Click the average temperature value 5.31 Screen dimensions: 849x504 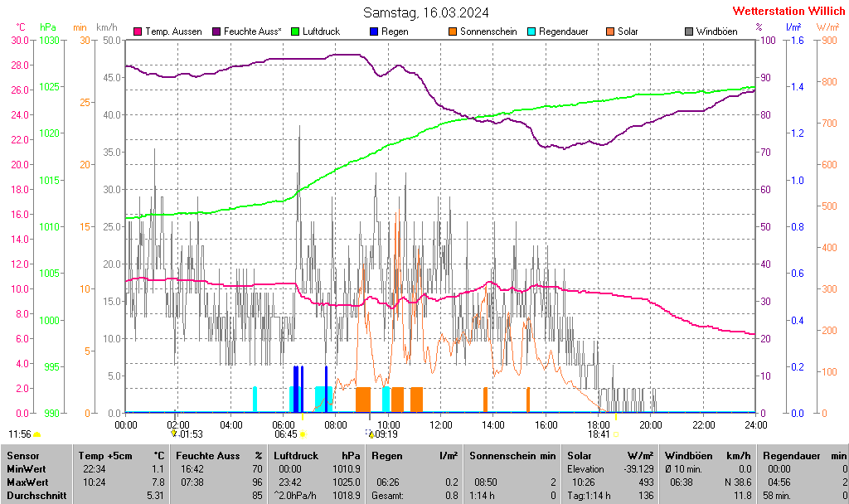pos(155,496)
